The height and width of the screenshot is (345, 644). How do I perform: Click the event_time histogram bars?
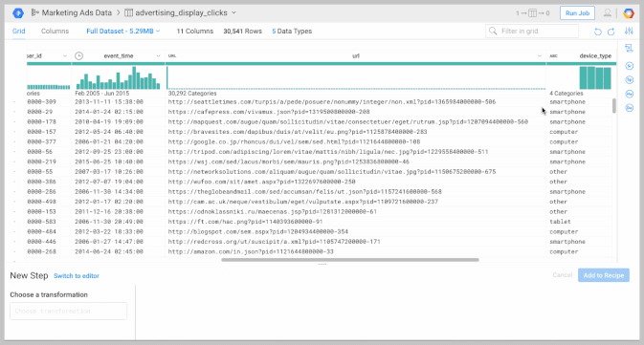118,78
